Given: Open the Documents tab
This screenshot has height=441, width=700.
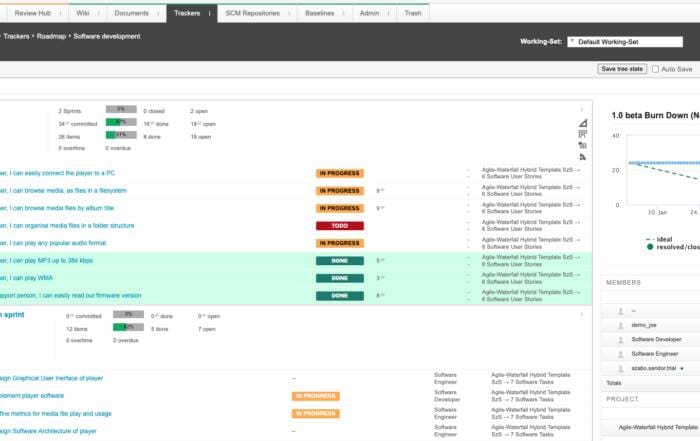Looking at the screenshot, I should click(x=131, y=13).
